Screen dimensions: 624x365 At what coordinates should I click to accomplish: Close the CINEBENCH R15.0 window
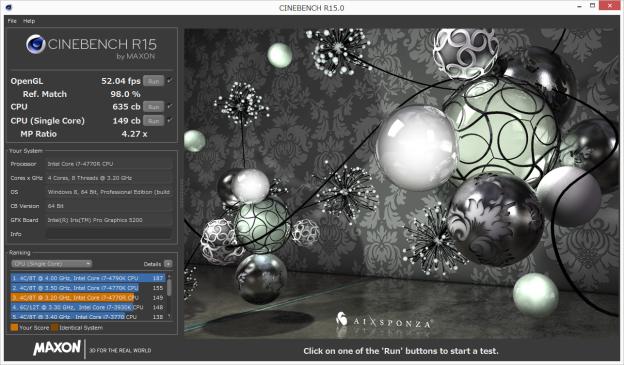[610, 6]
